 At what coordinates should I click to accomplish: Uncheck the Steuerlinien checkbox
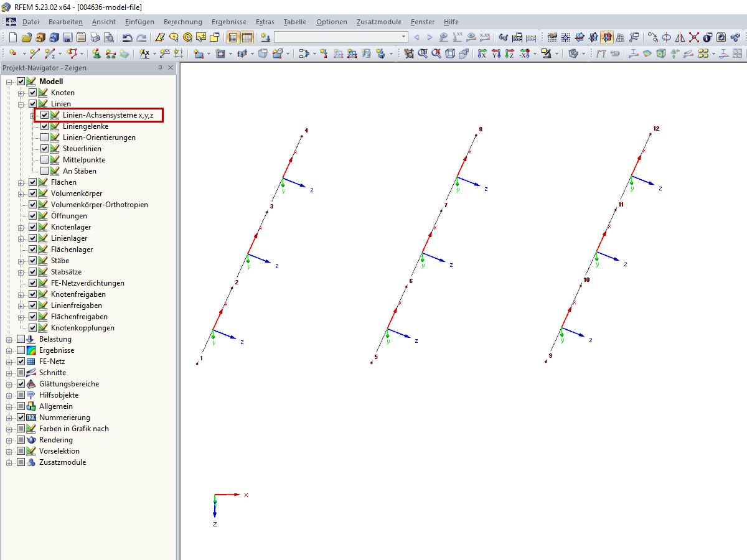tap(45, 149)
